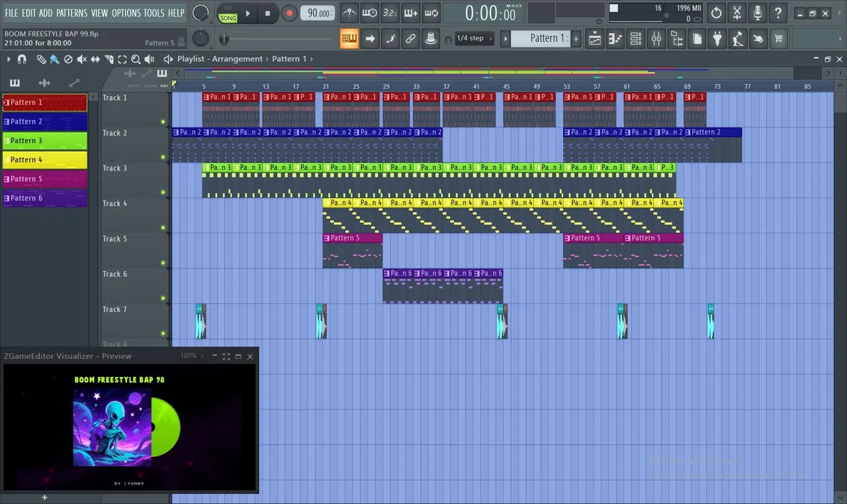Select the Paint brush tool
Screen dimensions: 847x504
click(x=54, y=60)
